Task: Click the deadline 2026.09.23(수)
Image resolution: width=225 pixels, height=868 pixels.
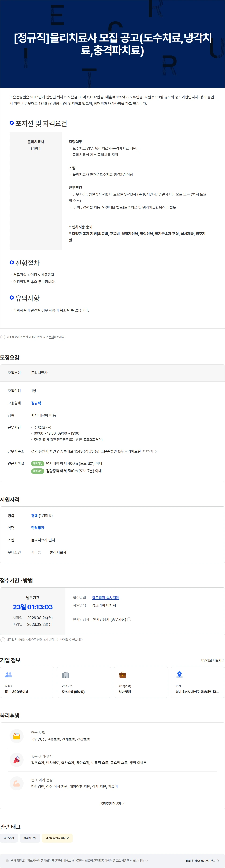Action: (x=40, y=624)
